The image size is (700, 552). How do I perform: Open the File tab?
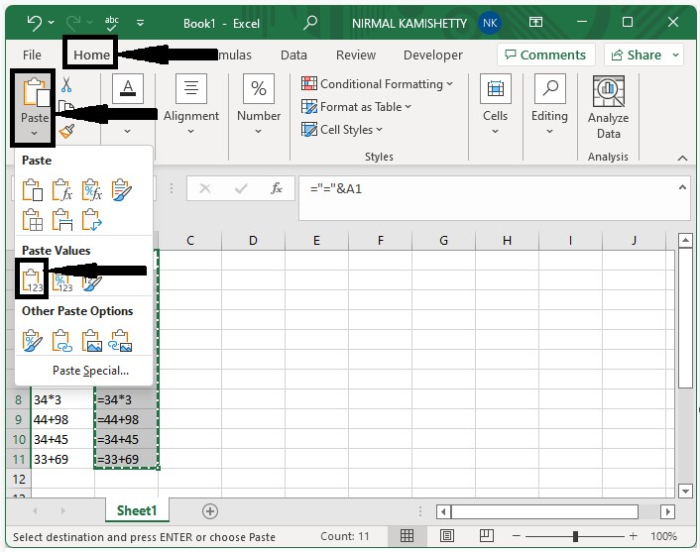tap(32, 55)
